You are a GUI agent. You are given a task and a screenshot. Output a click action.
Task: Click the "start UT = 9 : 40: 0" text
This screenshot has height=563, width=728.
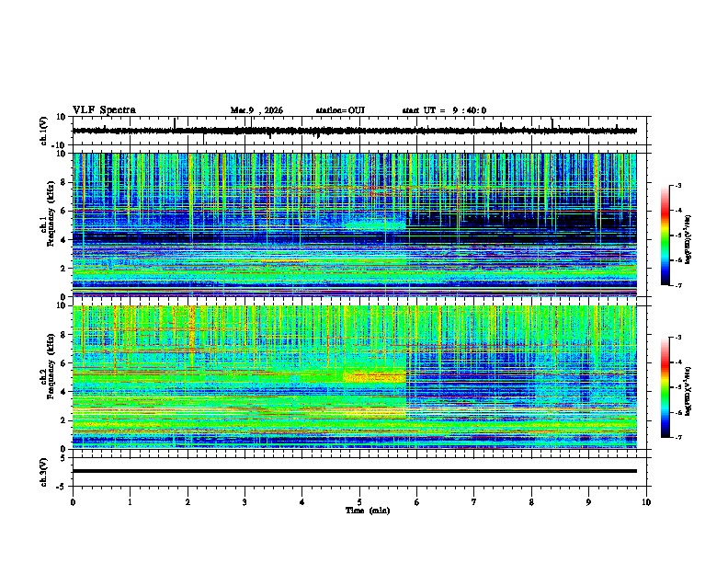click(x=444, y=110)
